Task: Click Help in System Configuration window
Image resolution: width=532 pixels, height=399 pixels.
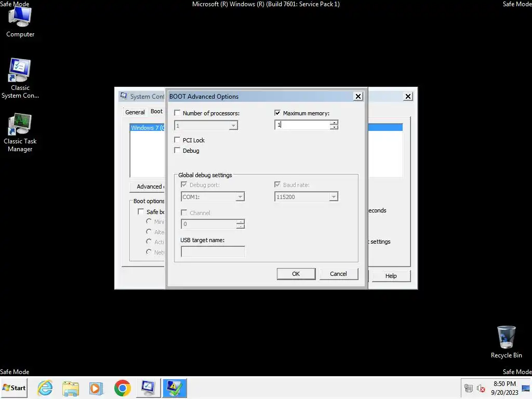Action: tap(391, 276)
